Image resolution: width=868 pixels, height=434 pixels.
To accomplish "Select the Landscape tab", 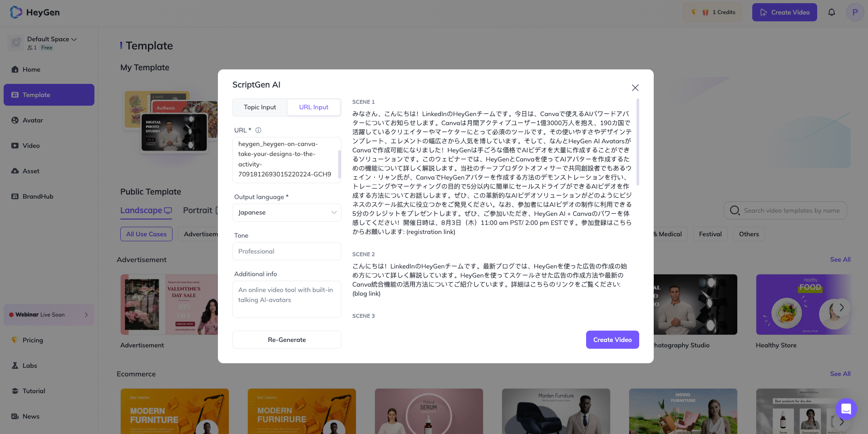I will [x=146, y=211].
